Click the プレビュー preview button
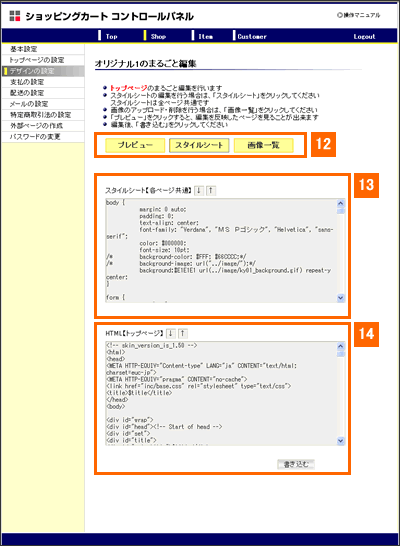 point(135,145)
